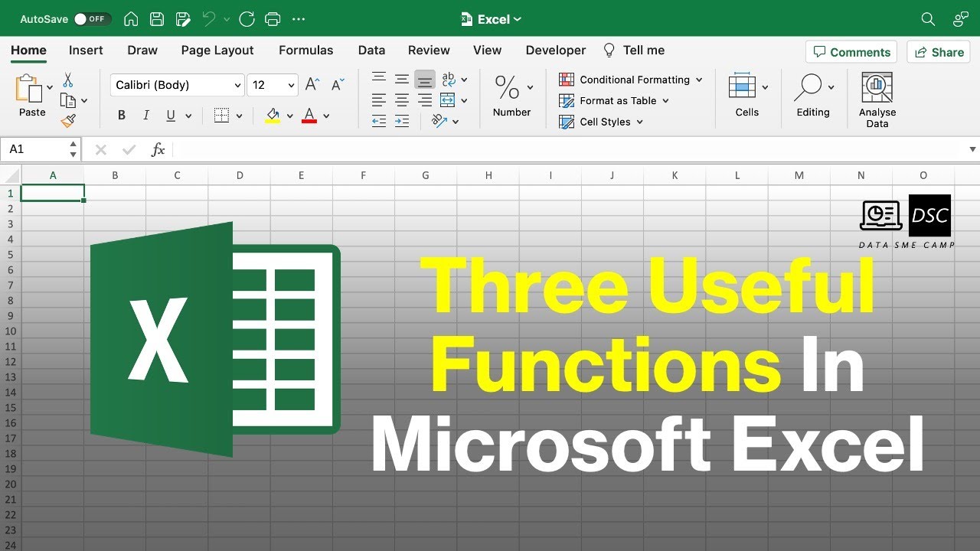
Task: Decrease cell indent
Action: click(x=378, y=121)
